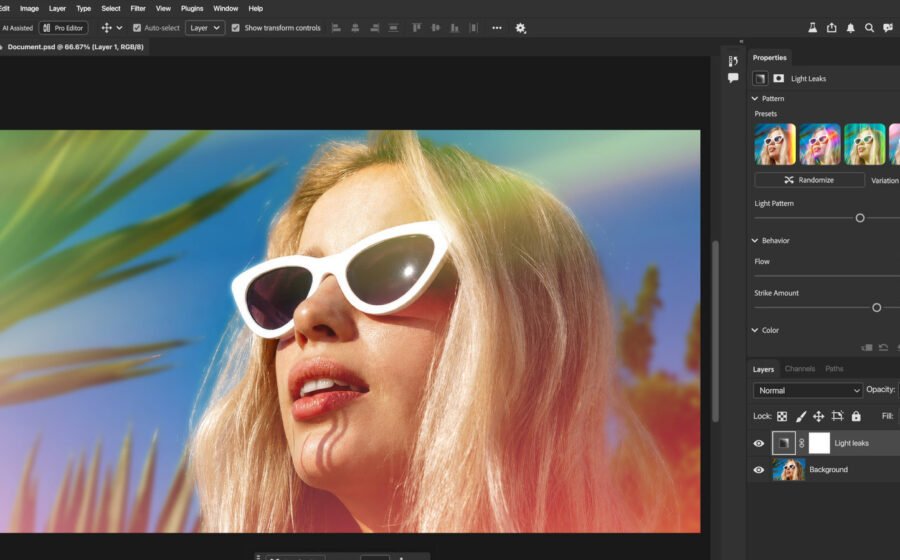
Task: Select the third Light Leaks preset thumbnail
Action: point(864,144)
